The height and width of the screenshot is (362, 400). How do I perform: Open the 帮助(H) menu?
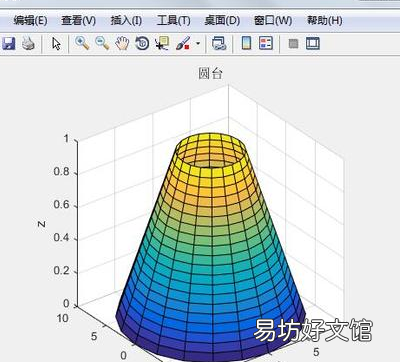[x=325, y=21]
